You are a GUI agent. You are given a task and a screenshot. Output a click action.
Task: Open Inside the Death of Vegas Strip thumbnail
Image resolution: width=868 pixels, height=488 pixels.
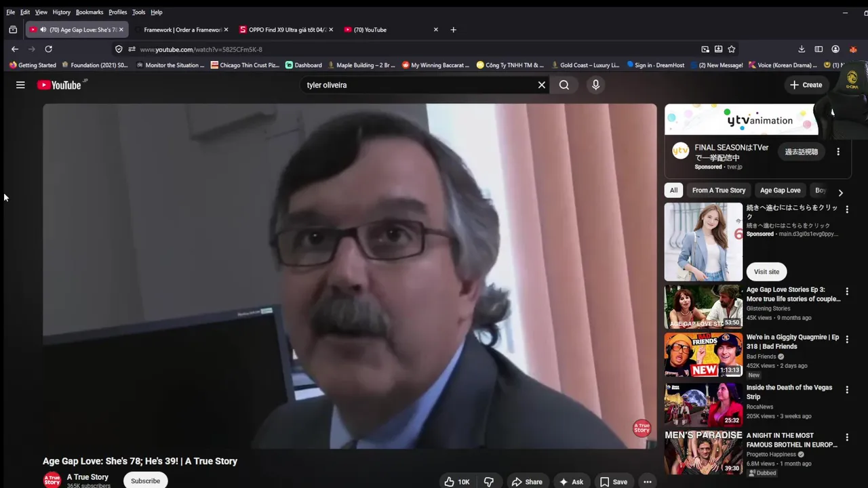pos(703,405)
